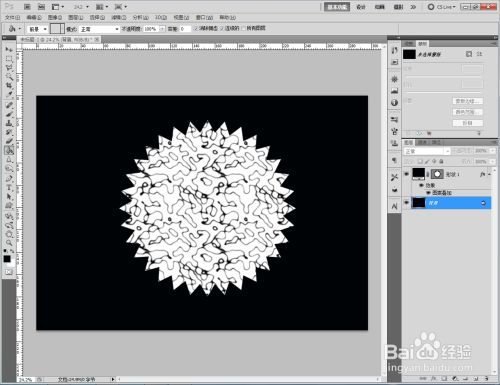Open the 前景 fill source dropdown
This screenshot has height=385, width=500.
click(37, 29)
